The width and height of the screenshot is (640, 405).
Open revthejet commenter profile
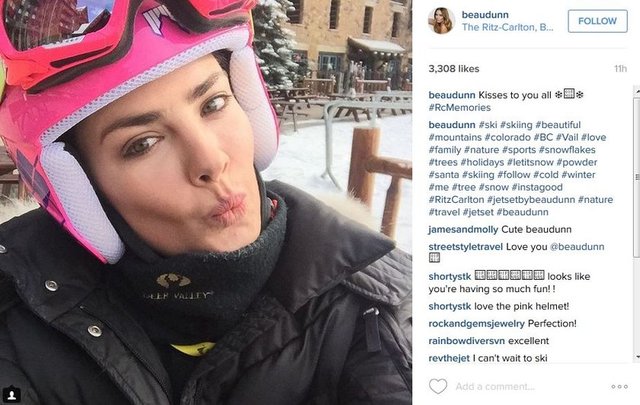(x=449, y=358)
